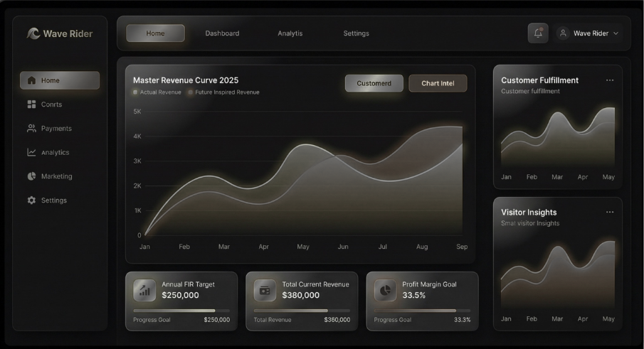The image size is (644, 349).
Task: Click the Customer Fulfillment card title
Action: (539, 80)
